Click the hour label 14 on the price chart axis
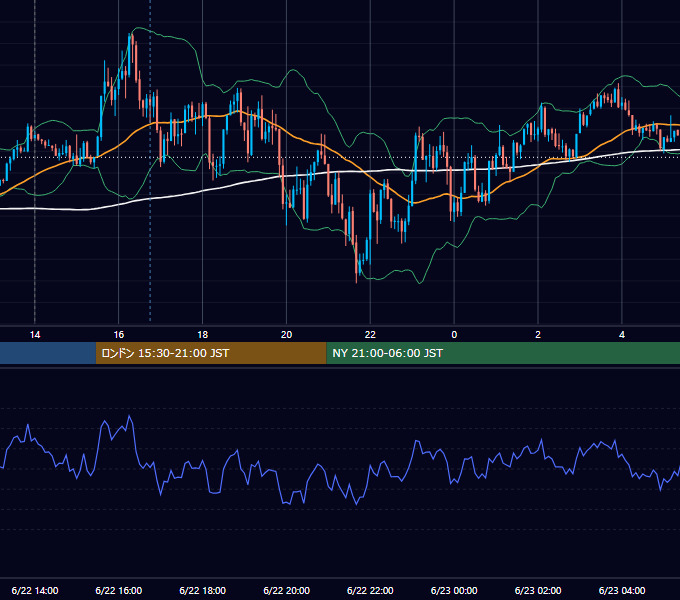 click(35, 335)
